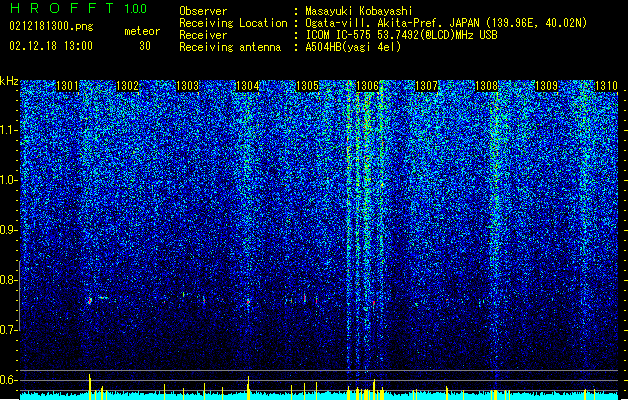This screenshot has height=400, width=629.
Task: Click the 0212181300.png filename text
Action: click(x=51, y=26)
